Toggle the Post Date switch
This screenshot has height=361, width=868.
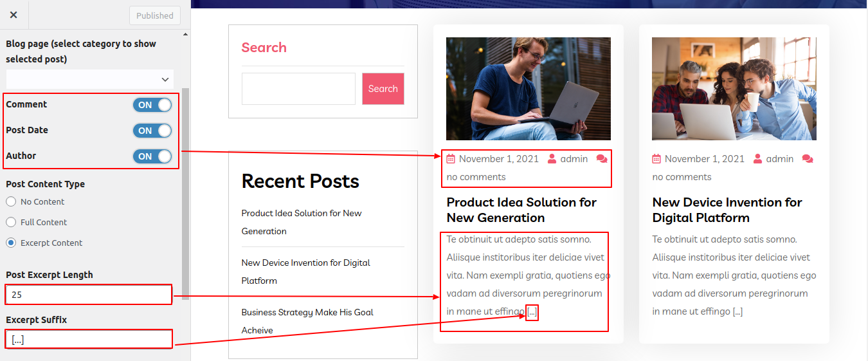point(152,131)
